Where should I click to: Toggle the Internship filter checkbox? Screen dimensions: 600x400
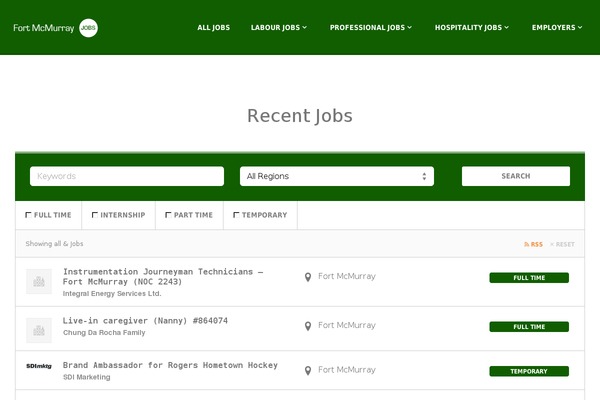coord(95,215)
